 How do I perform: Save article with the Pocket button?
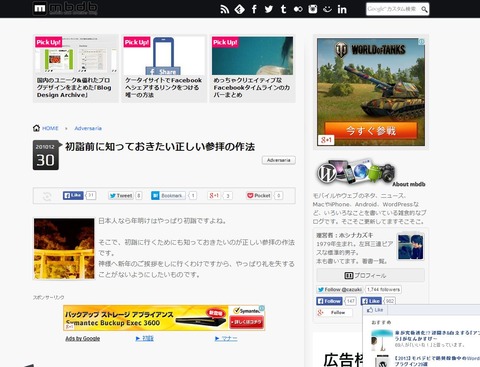tap(259, 195)
